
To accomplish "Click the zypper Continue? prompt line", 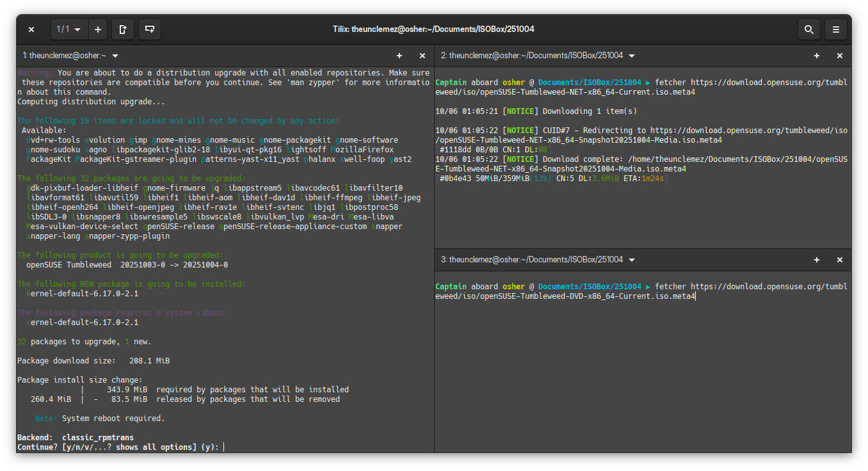I will point(118,447).
